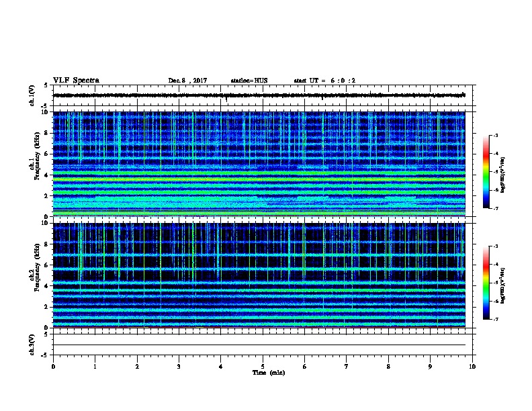Click the "ch.1(V)" waveform axis label
Viewport: 532px width, 411px height.
32,95
